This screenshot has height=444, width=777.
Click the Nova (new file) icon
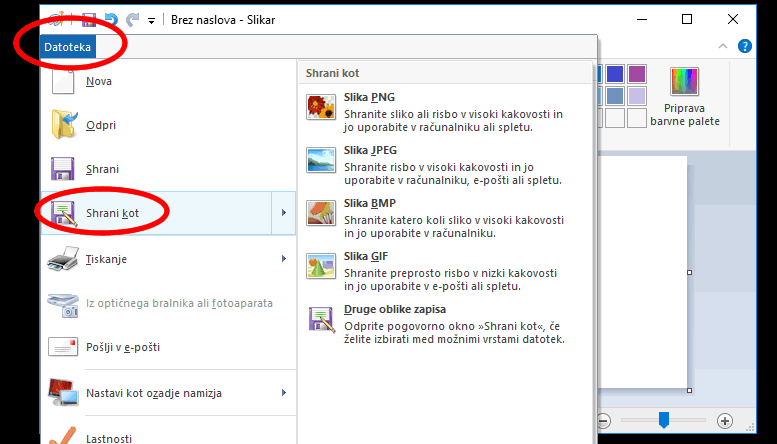point(63,82)
